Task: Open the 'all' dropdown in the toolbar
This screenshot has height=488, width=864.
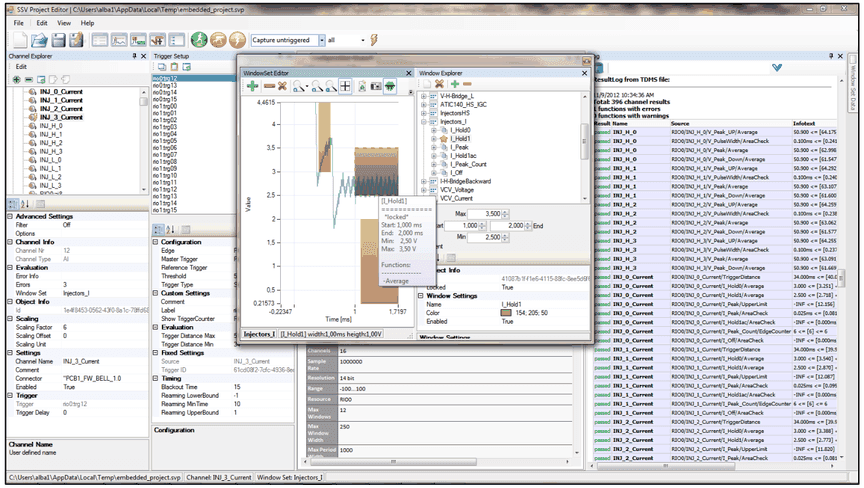Action: [x=363, y=40]
